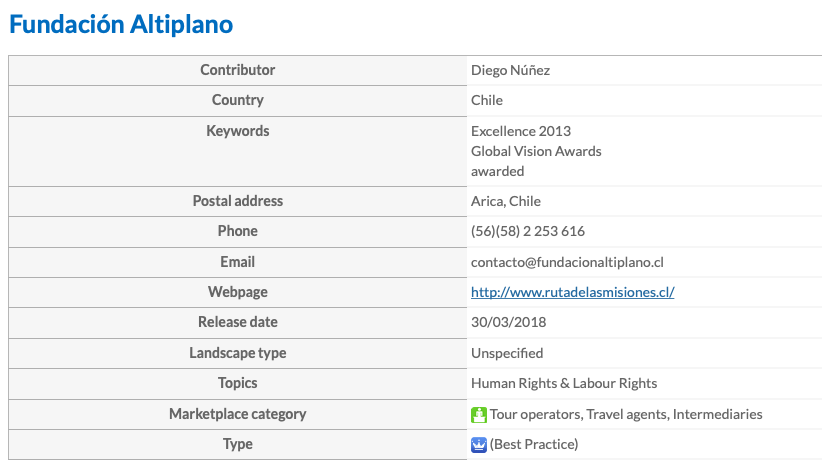Click the Unspecified landscape type value
Screen dimensions: 822x471
506,353
